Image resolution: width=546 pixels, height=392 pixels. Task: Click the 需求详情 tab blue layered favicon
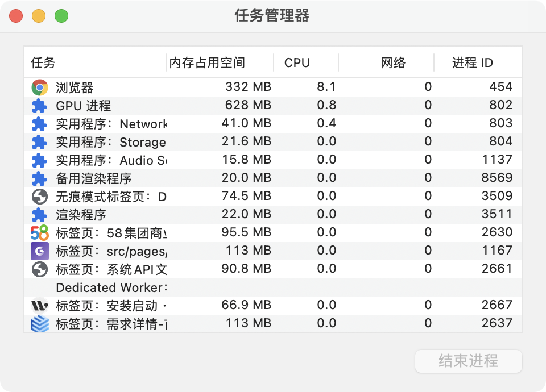(x=39, y=324)
